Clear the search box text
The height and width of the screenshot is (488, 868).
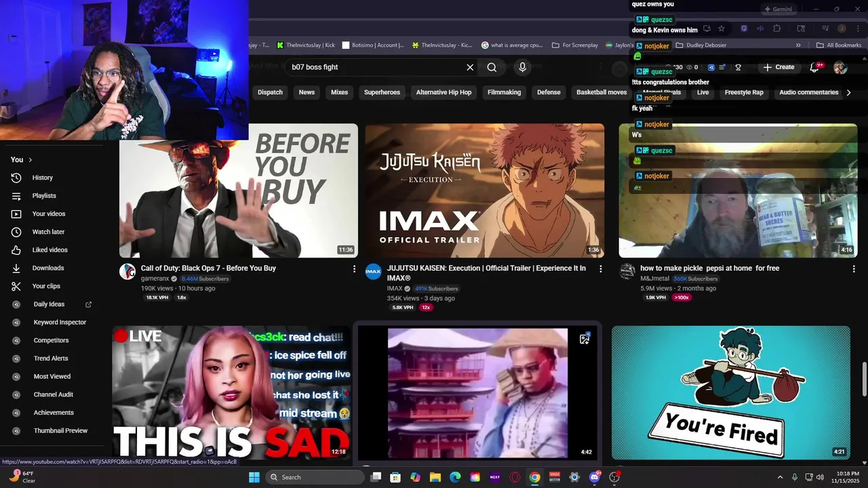tap(470, 67)
